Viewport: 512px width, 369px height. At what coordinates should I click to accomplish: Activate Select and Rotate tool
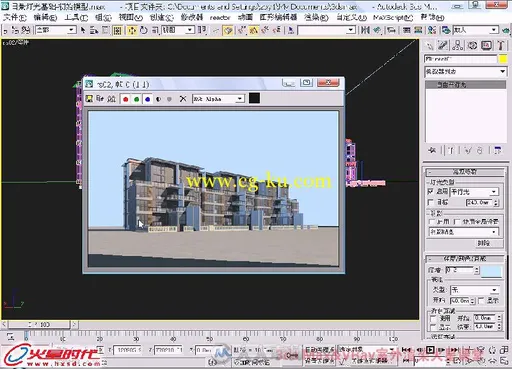click(x=144, y=30)
